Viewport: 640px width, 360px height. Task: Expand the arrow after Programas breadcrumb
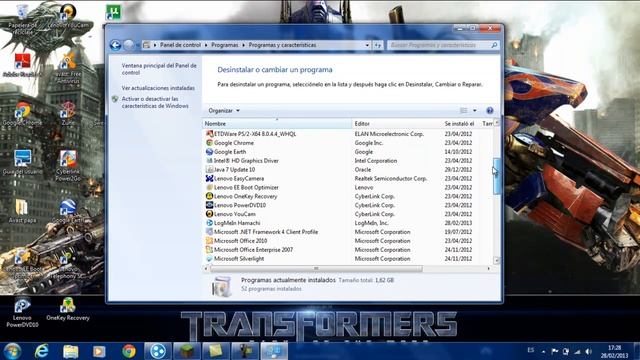tap(243, 45)
